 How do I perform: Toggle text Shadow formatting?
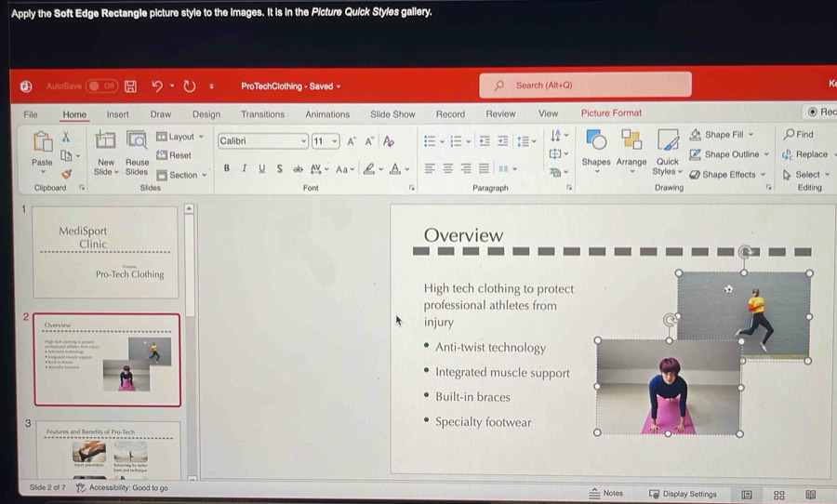click(279, 168)
